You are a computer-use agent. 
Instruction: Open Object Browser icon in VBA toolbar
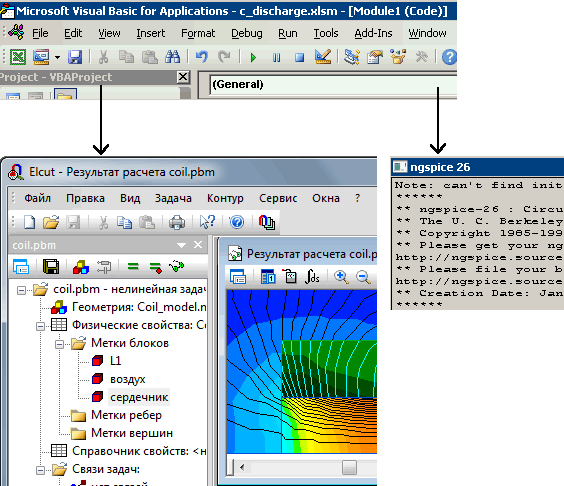(398, 57)
